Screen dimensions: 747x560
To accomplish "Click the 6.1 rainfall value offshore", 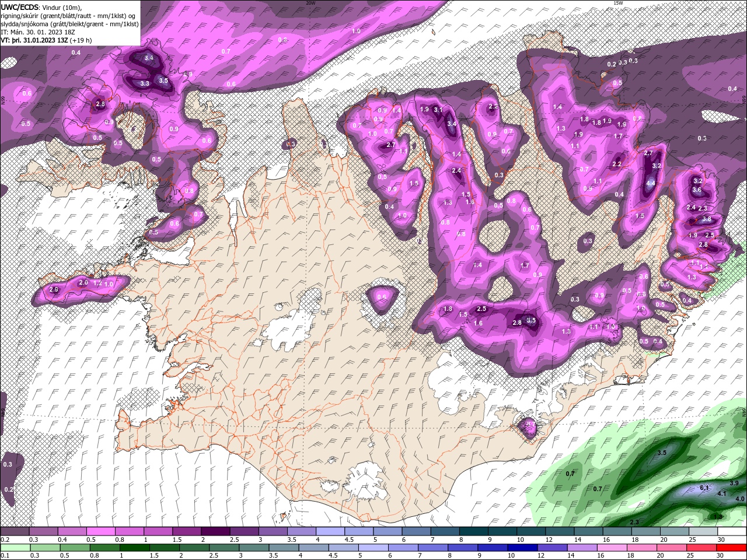I will pyautogui.click(x=704, y=488).
